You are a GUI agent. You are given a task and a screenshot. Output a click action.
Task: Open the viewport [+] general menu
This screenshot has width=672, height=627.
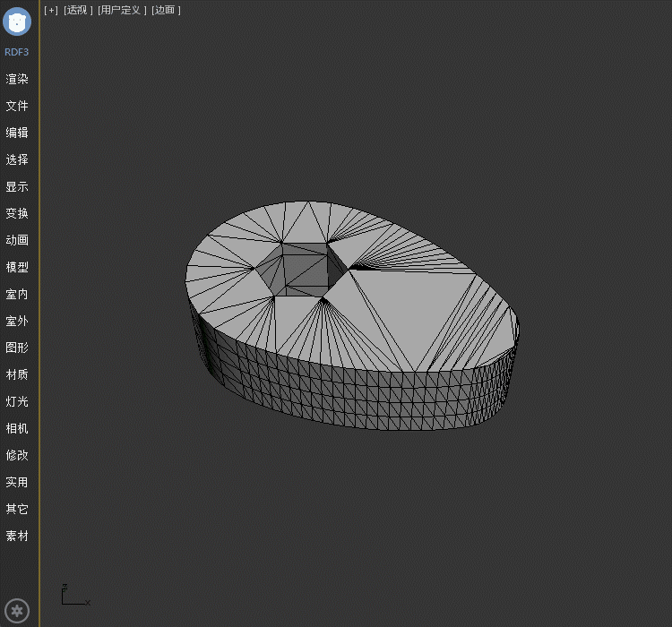(x=51, y=10)
